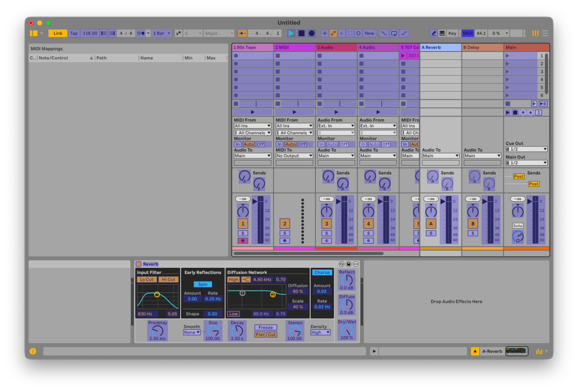The image size is (578, 392).
Task: Click the Stop All Clips square in Main track
Action: (x=508, y=104)
